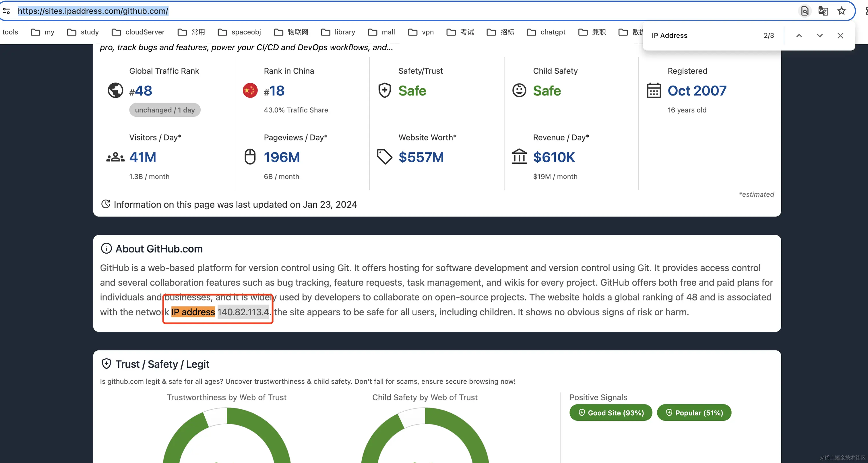Viewport: 868px width, 463px height.
Task: Go to previous find result
Action: tap(799, 35)
